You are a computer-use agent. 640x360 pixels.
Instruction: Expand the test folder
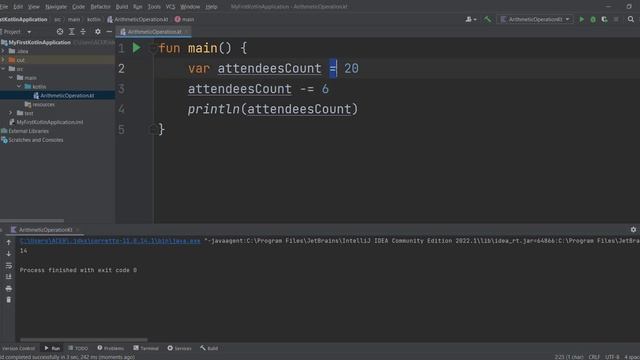(x=11, y=113)
